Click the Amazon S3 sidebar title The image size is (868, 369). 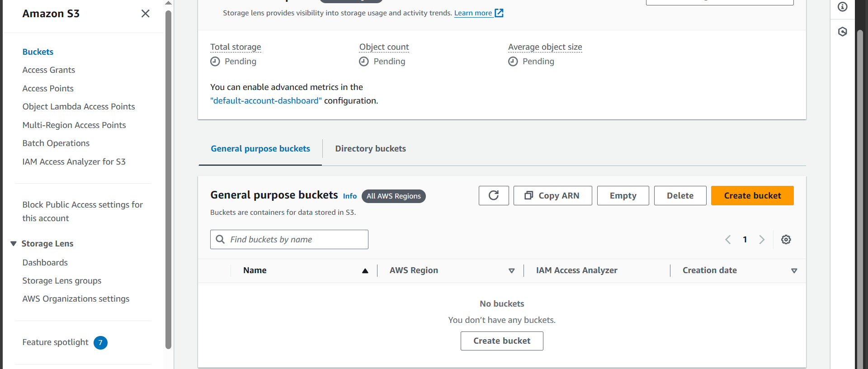click(51, 14)
